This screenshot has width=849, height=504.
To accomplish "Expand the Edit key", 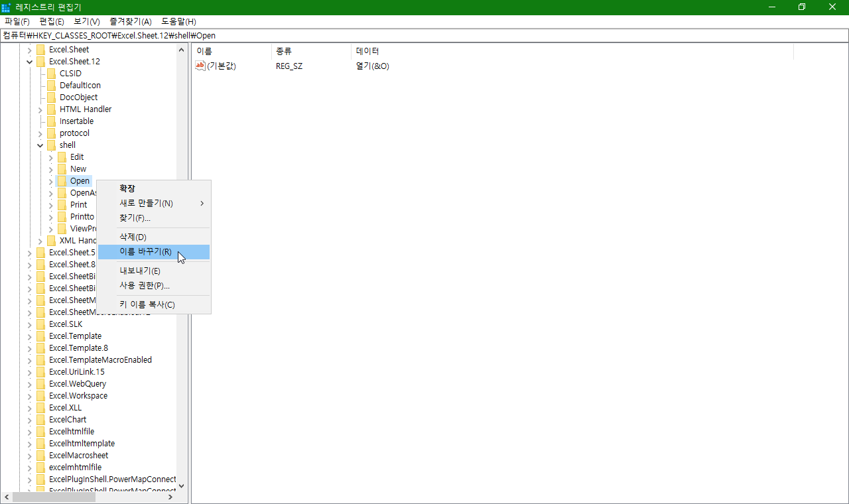I will [50, 157].
